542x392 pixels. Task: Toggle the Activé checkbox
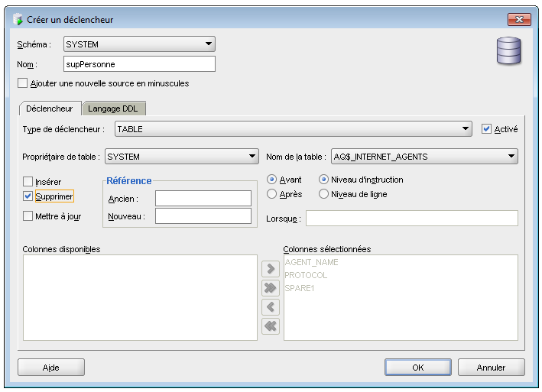click(486, 129)
